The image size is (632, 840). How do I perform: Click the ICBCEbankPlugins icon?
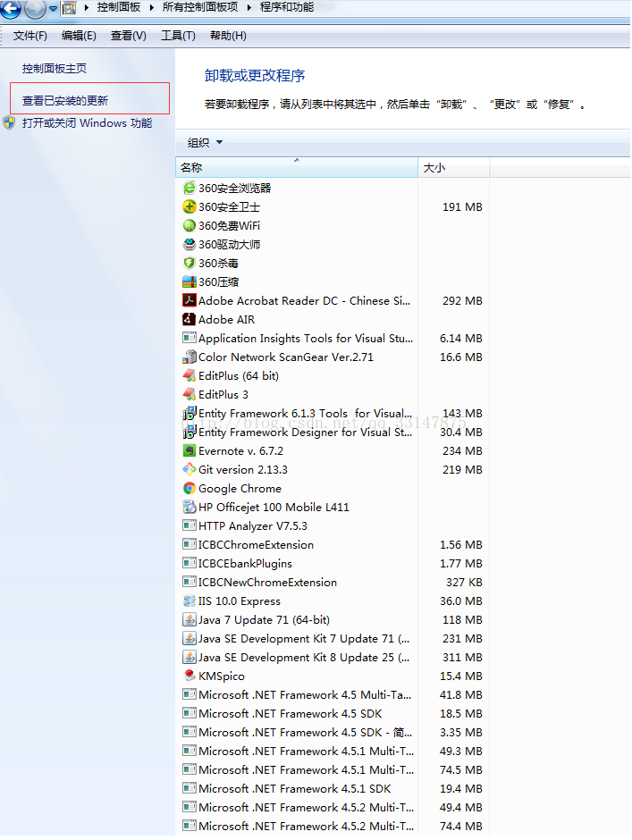[190, 563]
